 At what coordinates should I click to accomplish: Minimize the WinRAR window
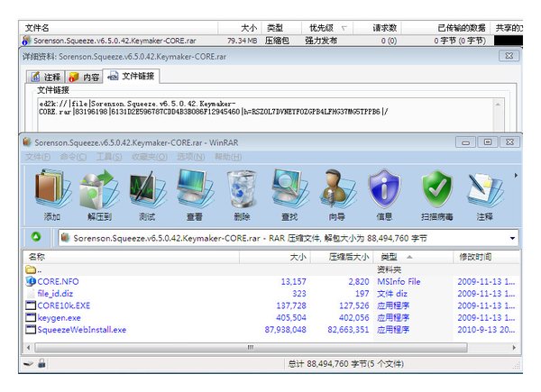(465, 142)
